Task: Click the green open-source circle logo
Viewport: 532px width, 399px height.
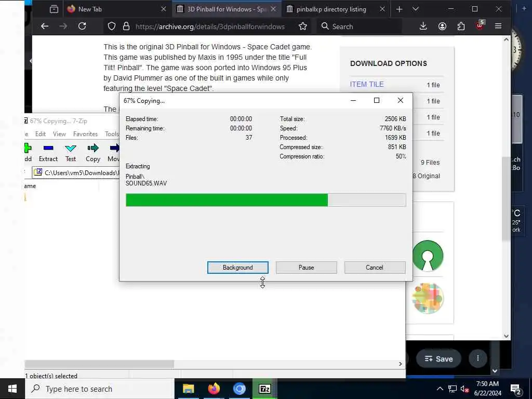Action: 428,256
